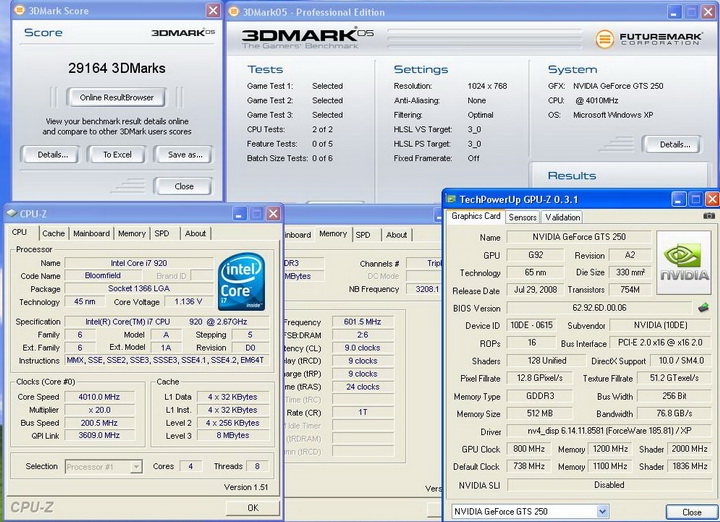Click the 1024 x 768 resolution setting

(x=487, y=86)
